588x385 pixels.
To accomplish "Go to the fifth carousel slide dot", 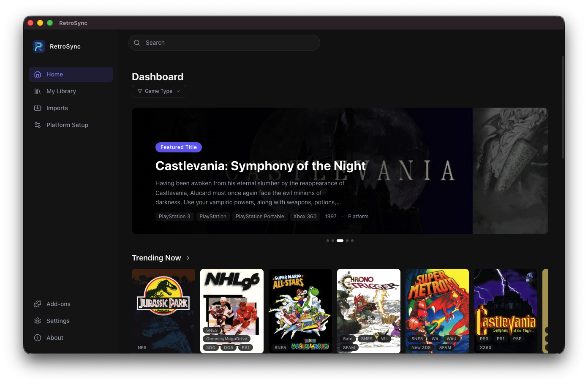I will [x=352, y=241].
